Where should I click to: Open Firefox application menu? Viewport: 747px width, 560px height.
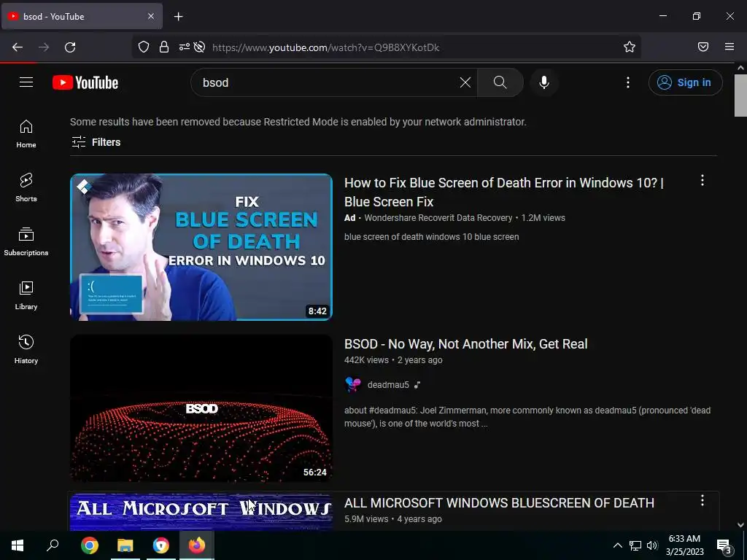point(729,47)
